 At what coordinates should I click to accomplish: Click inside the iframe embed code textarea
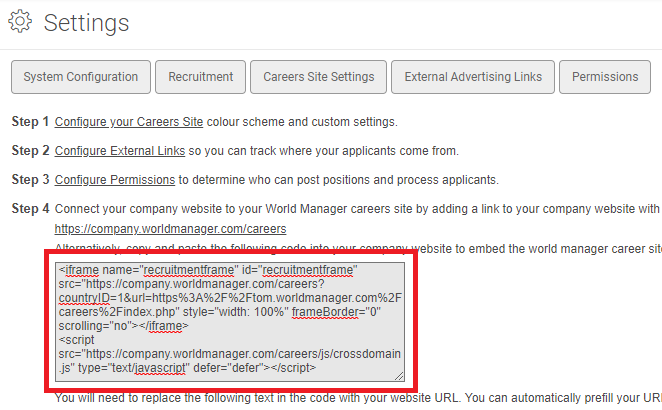coord(230,322)
